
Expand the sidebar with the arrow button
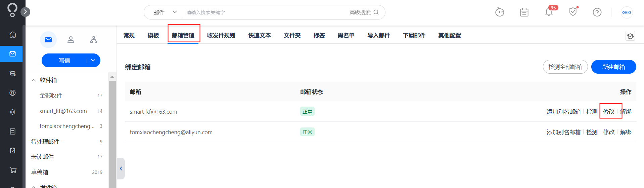point(26,12)
